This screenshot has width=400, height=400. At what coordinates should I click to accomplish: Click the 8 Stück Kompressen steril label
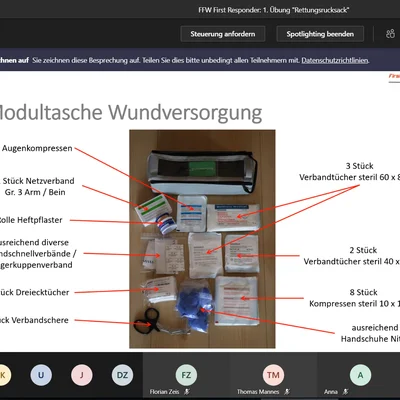coord(354,298)
